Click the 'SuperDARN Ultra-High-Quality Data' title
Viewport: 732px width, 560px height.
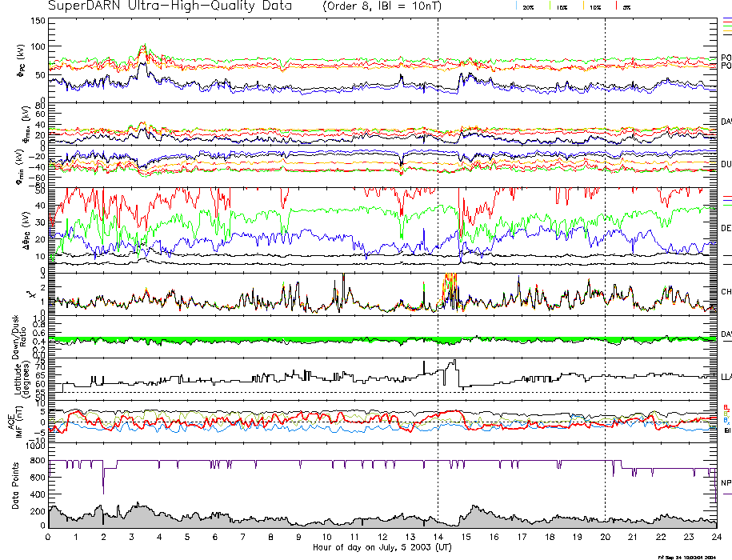tap(170, 6)
